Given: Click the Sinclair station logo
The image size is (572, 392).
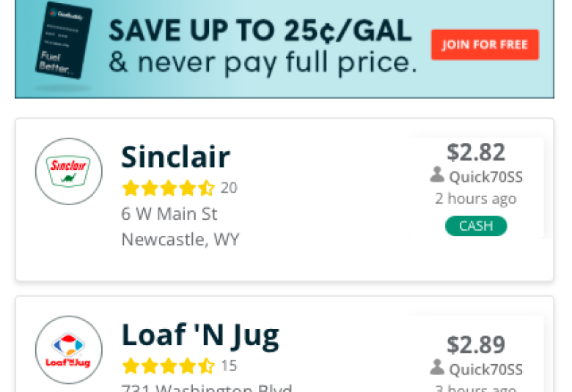Looking at the screenshot, I should tap(69, 171).
